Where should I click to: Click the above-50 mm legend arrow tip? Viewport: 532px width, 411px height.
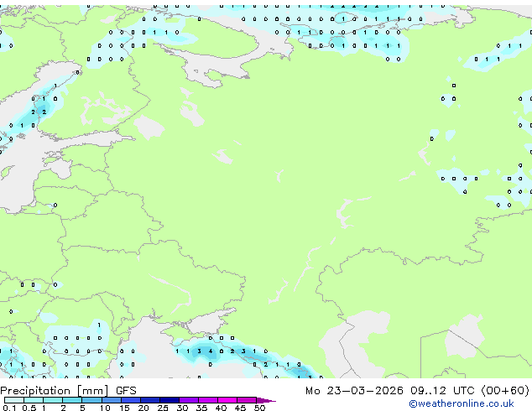[266, 400]
